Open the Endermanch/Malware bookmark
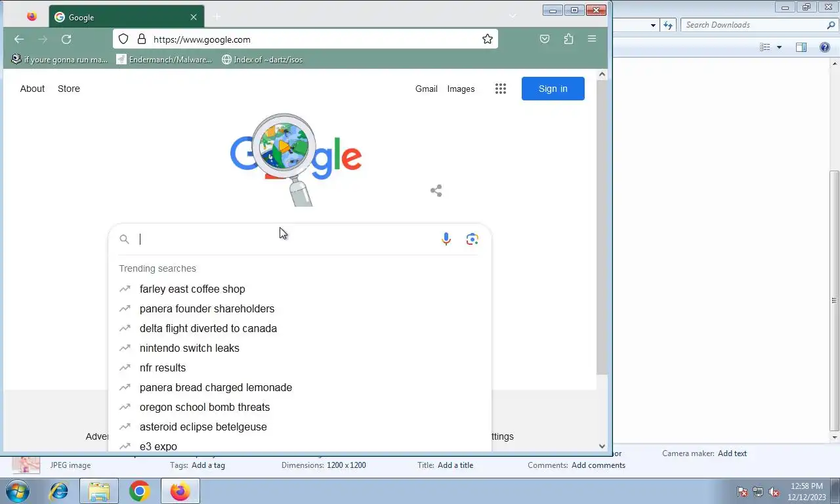Viewport: 840px width, 504px height. 164,60
